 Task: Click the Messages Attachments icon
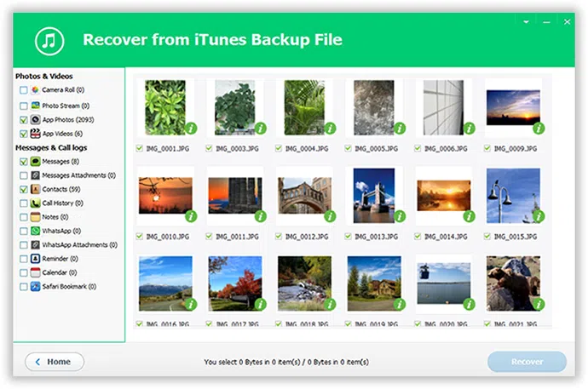35,175
